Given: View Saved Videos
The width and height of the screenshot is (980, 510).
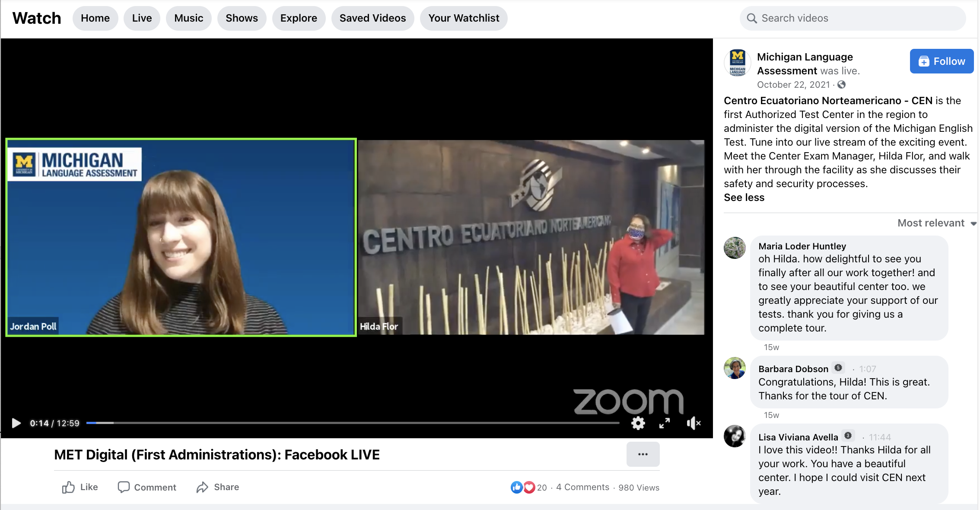Looking at the screenshot, I should coord(372,18).
